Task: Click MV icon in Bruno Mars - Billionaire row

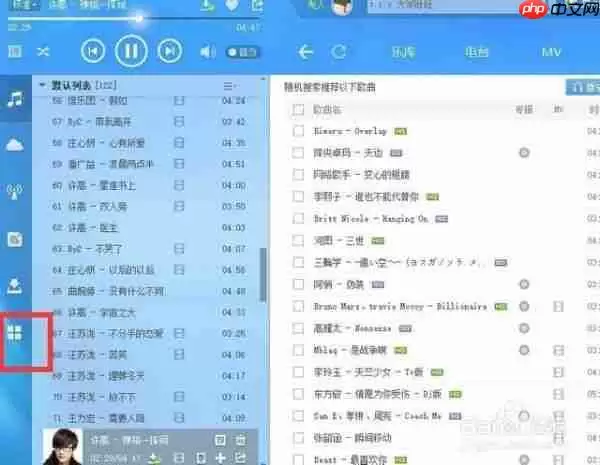Action: (559, 306)
